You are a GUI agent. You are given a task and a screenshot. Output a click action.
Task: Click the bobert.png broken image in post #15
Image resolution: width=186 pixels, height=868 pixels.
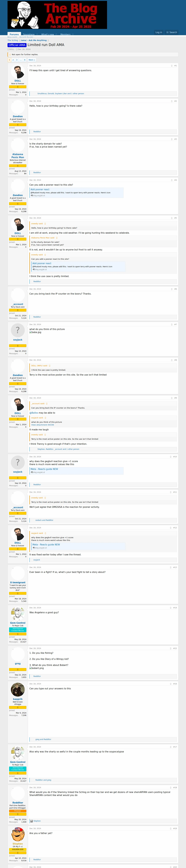point(37,668)
